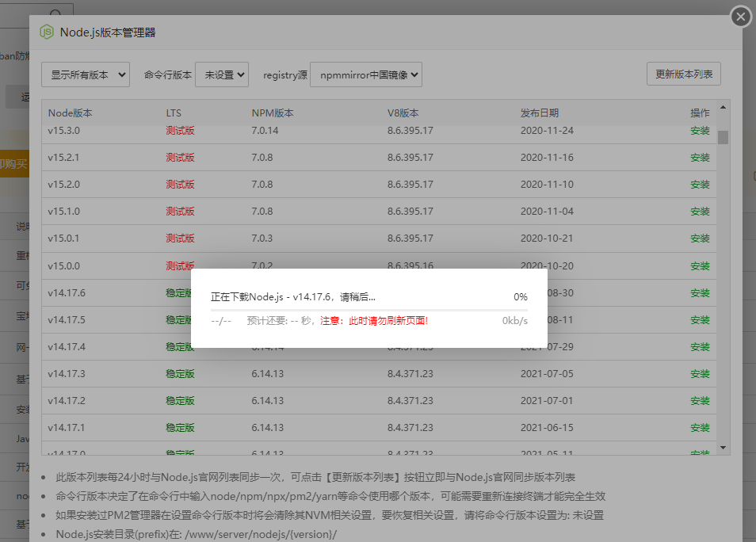
Task: Click the 0kb/s download speed text
Action: click(x=515, y=321)
